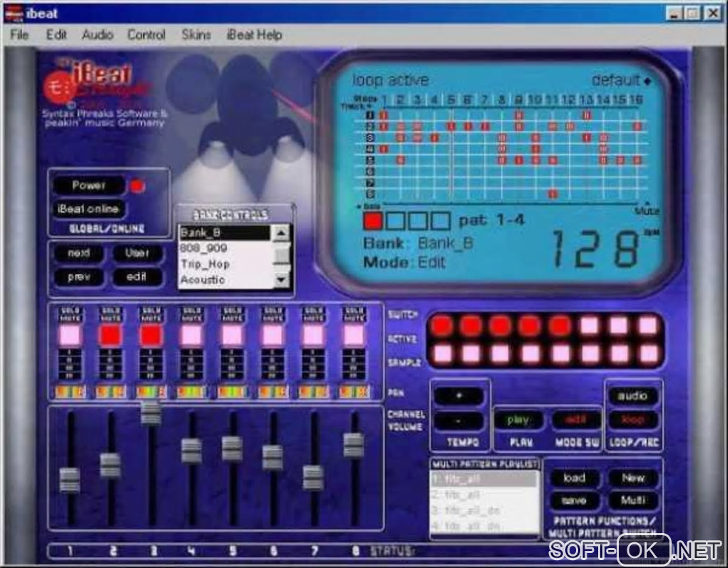
Task: Click the fifth red switch/active pad
Action: 560,326
